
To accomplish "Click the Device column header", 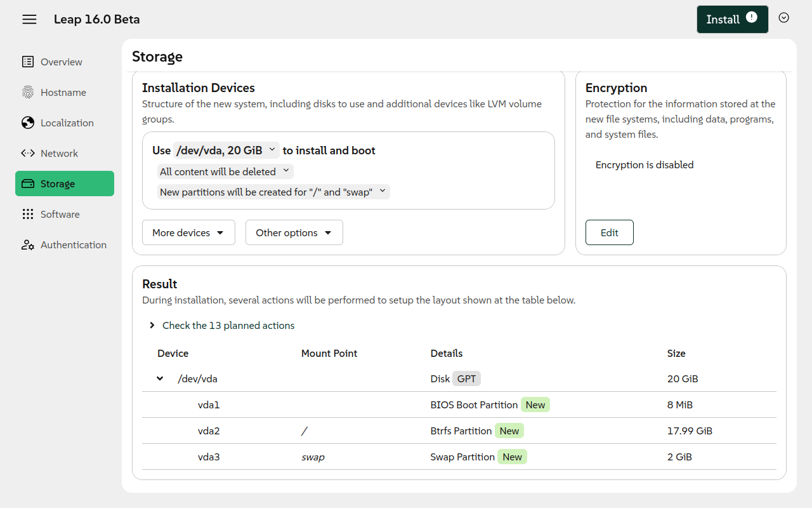I will 173,353.
